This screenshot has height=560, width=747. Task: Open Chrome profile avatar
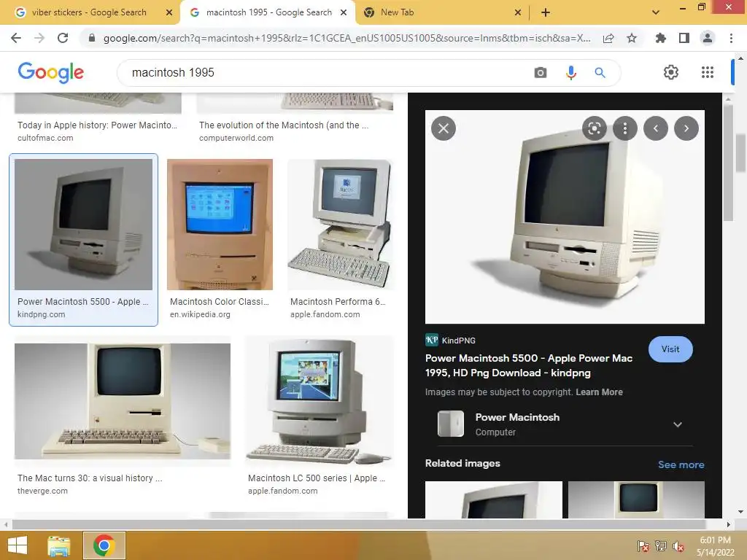coord(708,38)
